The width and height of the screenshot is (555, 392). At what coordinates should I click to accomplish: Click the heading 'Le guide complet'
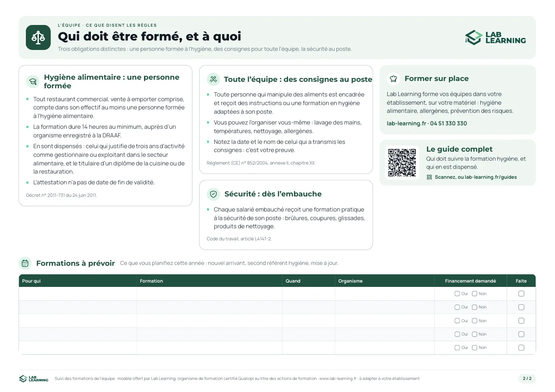point(459,149)
